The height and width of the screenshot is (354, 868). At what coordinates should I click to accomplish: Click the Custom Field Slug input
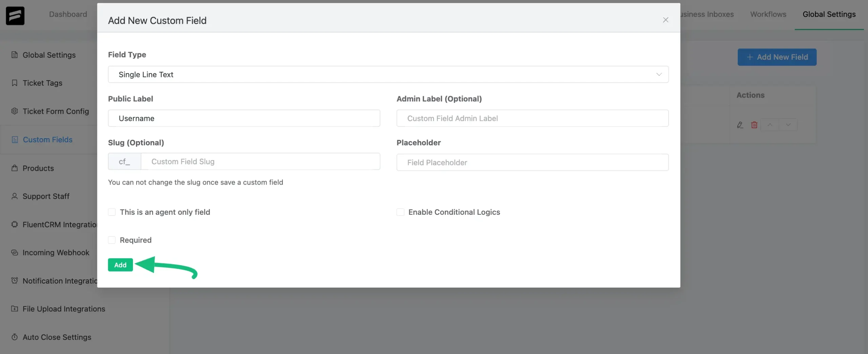(x=260, y=162)
